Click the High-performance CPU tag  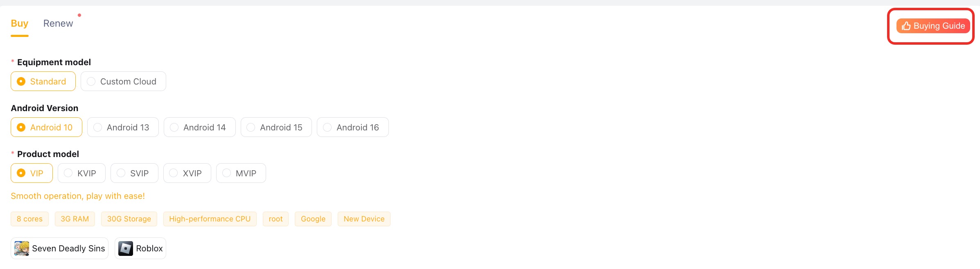[x=210, y=219]
